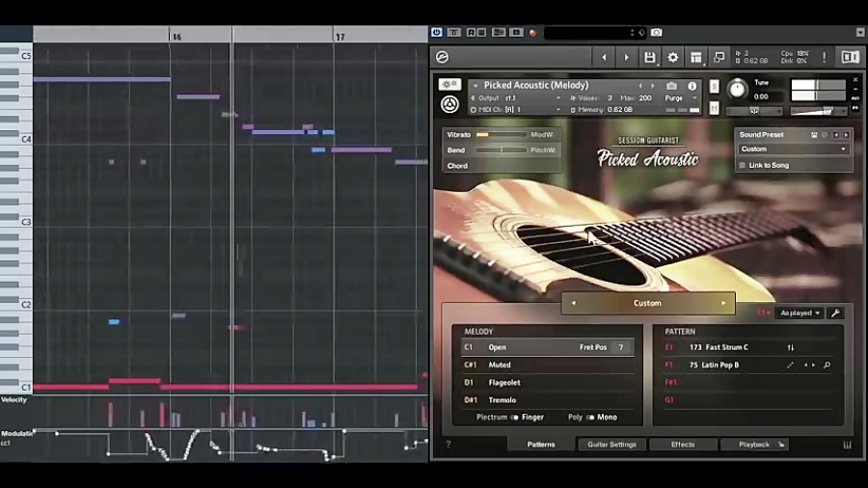Image resolution: width=868 pixels, height=488 pixels.
Task: Open the Kontakt workspace layout icon
Action: click(x=695, y=57)
